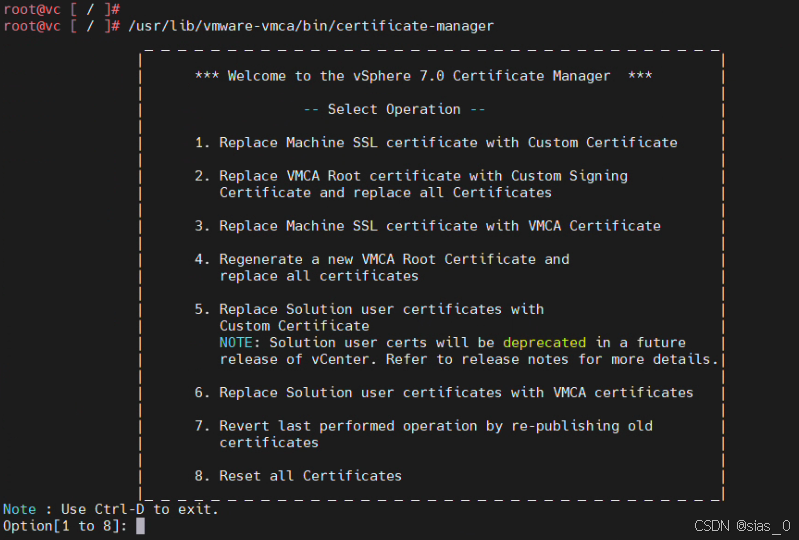The image size is (799, 540).
Task: Click the yellow-green "deprecated" word
Action: (x=544, y=343)
